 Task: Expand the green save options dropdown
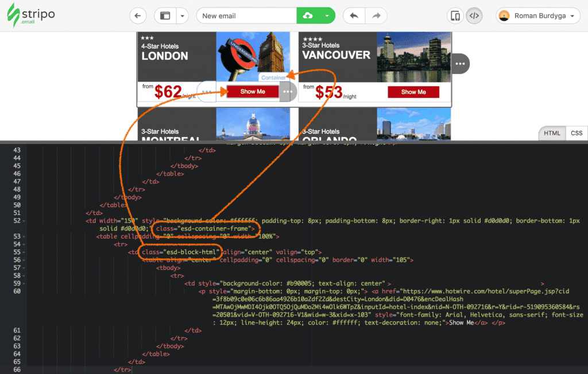[x=327, y=16]
